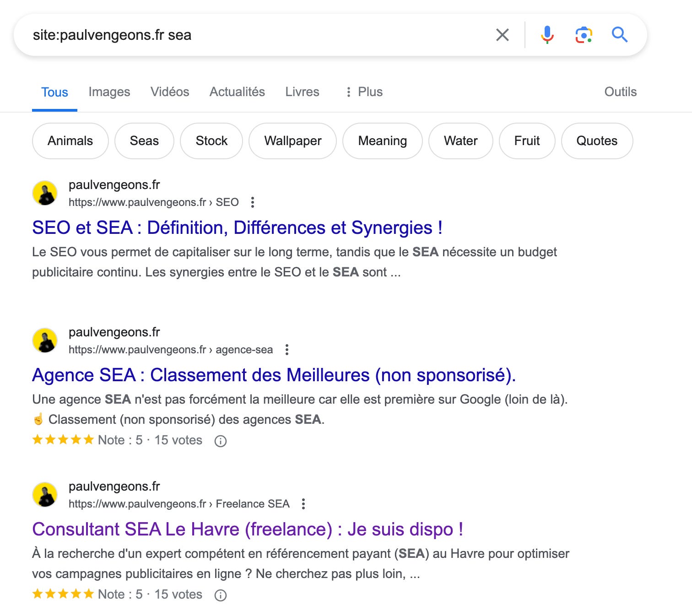Select the Seas filter chip
This screenshot has height=616, width=692.
coord(144,141)
